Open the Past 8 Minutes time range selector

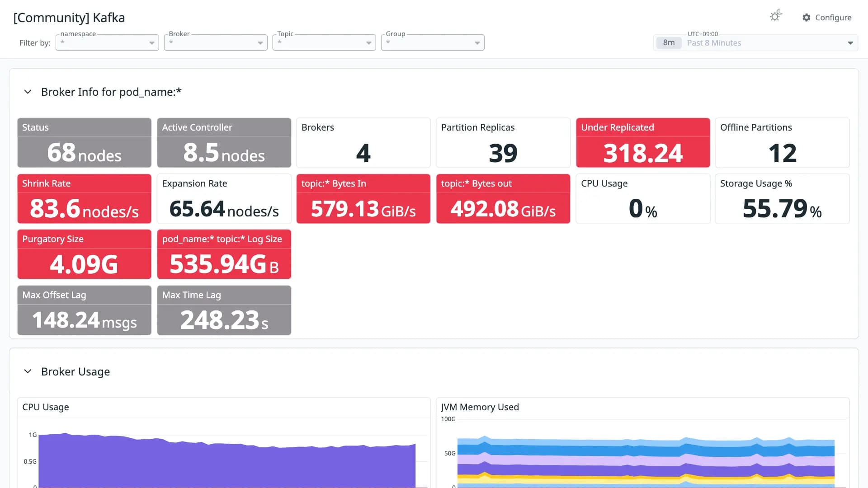pyautogui.click(x=755, y=43)
